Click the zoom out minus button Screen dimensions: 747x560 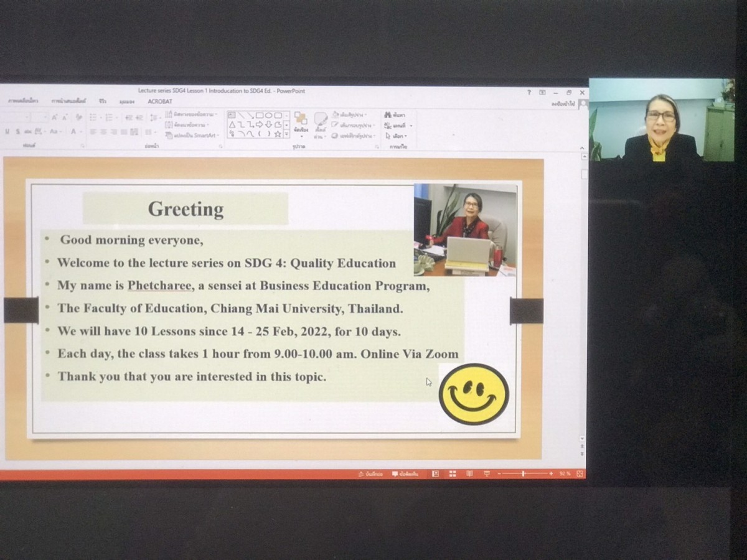click(499, 474)
